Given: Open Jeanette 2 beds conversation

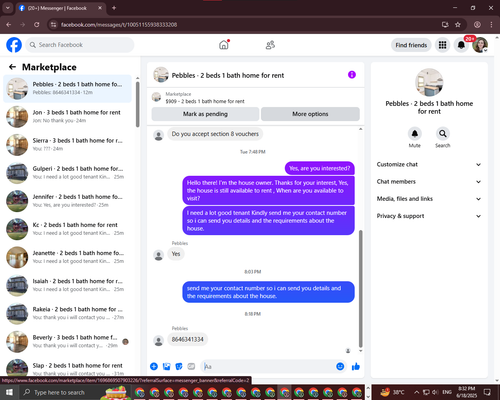Looking at the screenshot, I should point(67,257).
